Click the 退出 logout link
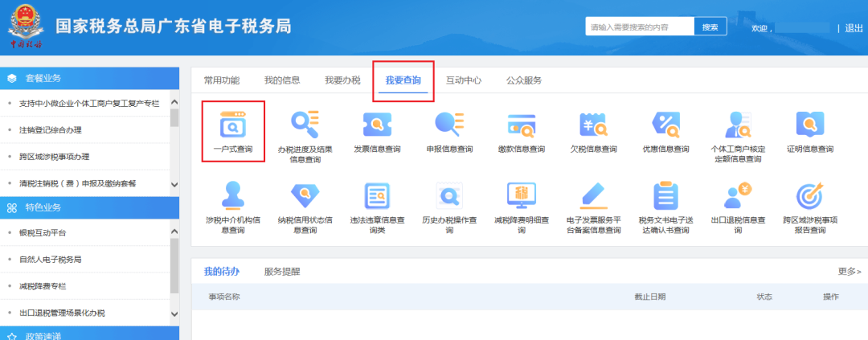The image size is (868, 340). point(854,28)
